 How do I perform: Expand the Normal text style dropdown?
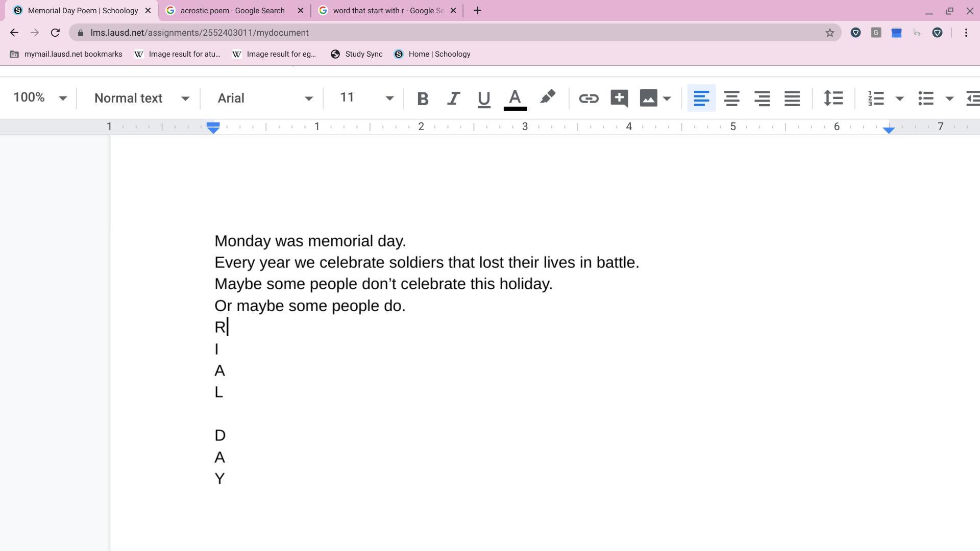141,98
